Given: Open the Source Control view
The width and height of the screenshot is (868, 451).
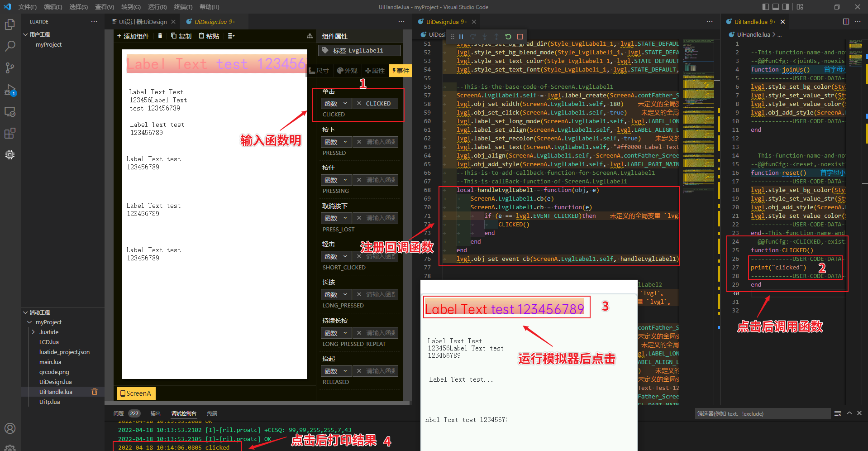Looking at the screenshot, I should [x=10, y=68].
